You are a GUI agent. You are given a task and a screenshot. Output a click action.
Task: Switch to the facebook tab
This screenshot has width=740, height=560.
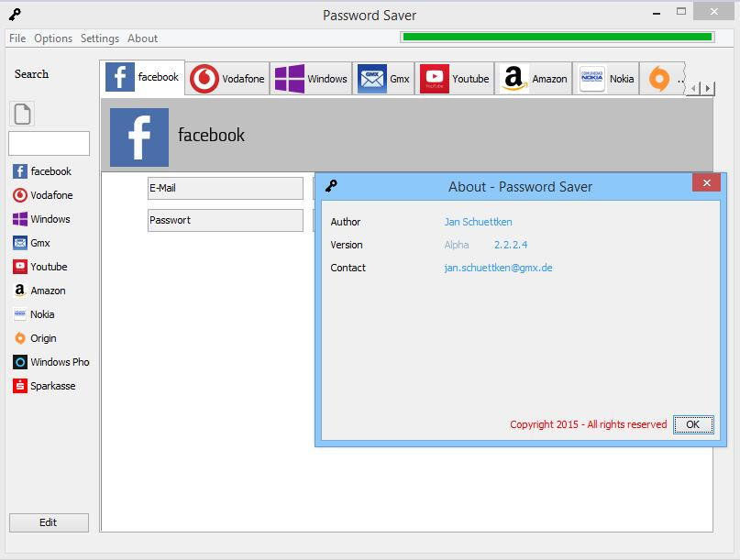(142, 77)
